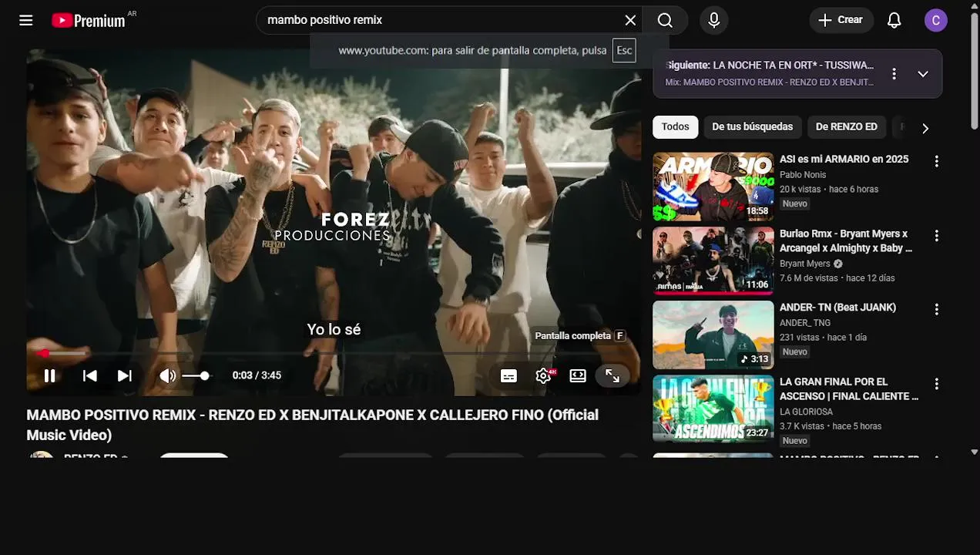
Task: Open LA GRAN FINAL video thumbnail
Action: click(x=713, y=409)
